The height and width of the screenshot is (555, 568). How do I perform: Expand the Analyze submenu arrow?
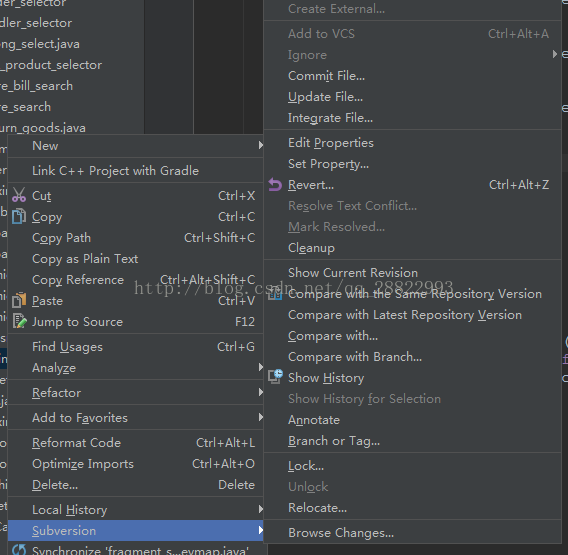click(260, 367)
